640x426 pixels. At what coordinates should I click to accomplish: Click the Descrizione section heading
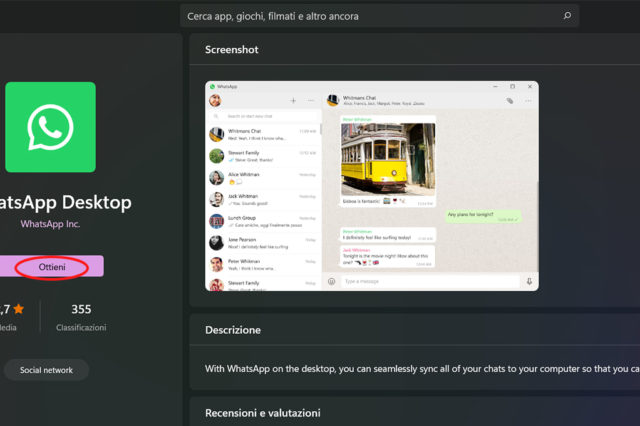[x=233, y=330]
